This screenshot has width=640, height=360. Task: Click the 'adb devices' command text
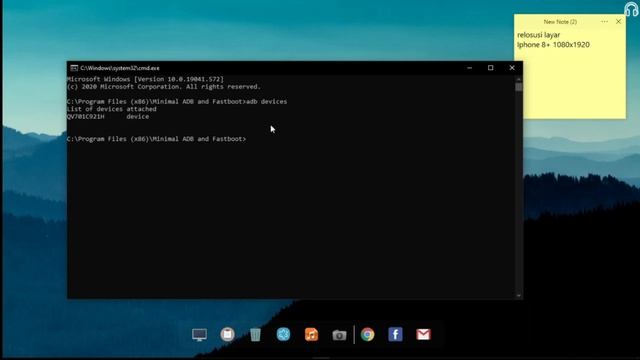(267, 102)
